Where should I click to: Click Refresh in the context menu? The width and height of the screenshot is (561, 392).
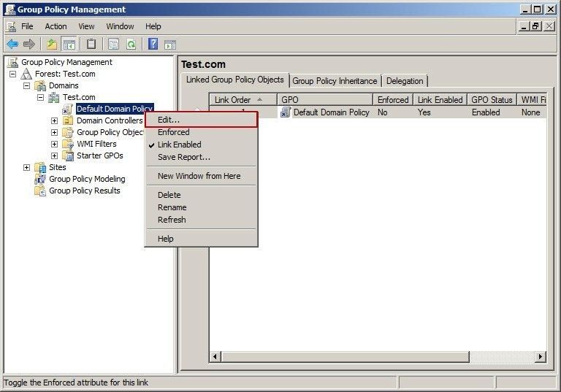(201, 220)
